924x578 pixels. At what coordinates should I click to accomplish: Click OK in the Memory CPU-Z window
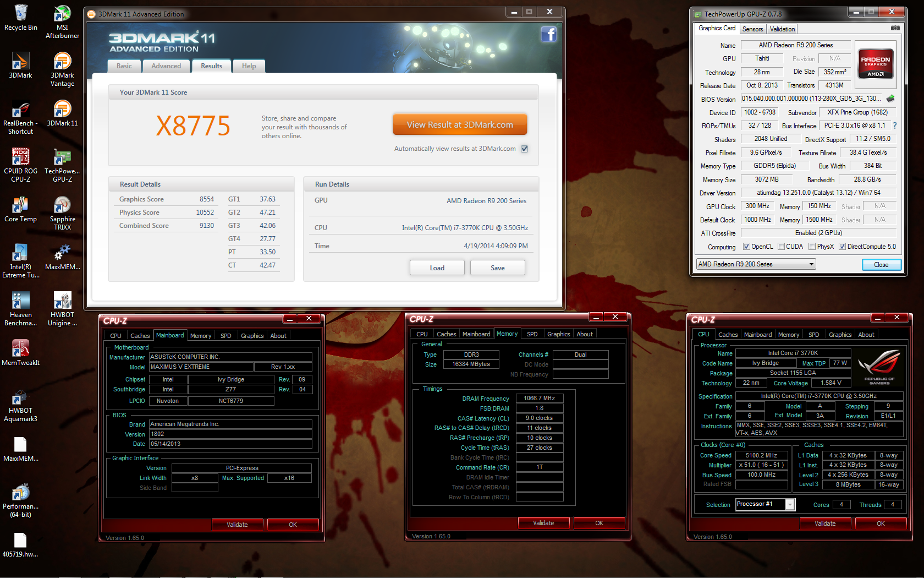coord(599,523)
